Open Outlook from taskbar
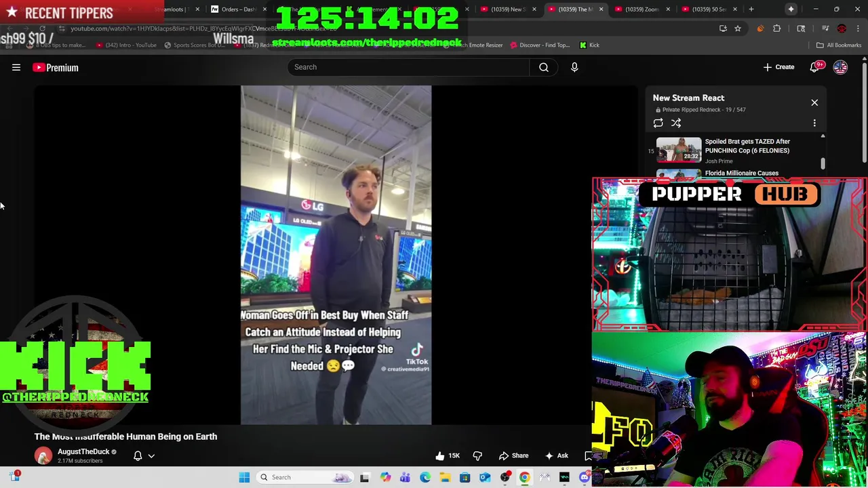The width and height of the screenshot is (868, 488). click(x=485, y=477)
